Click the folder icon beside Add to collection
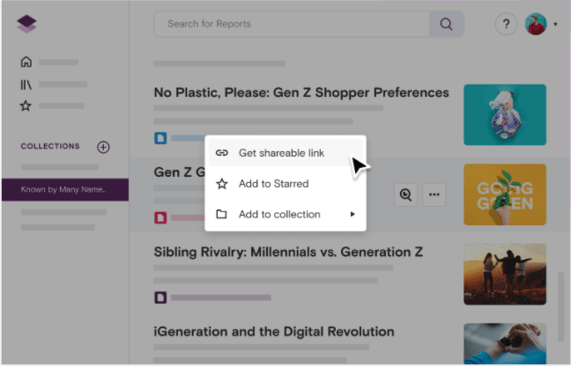Image resolution: width=571 pixels, height=366 pixels. click(x=221, y=214)
